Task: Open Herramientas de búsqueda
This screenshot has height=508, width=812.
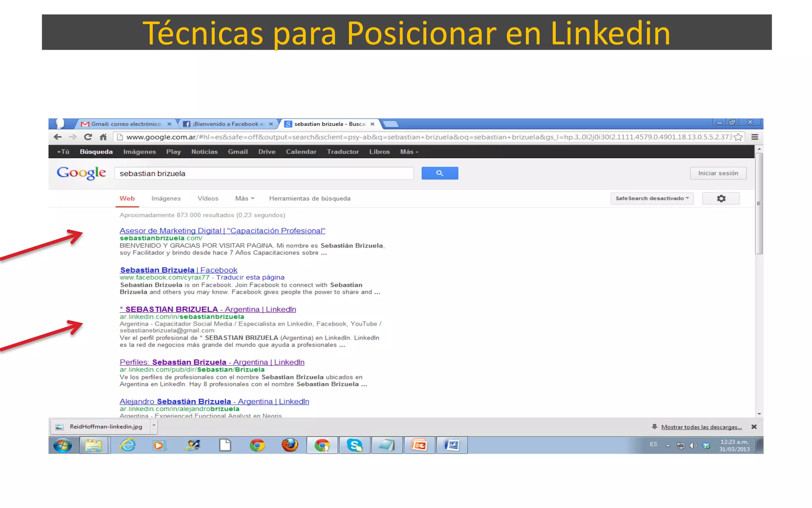Action: (310, 198)
